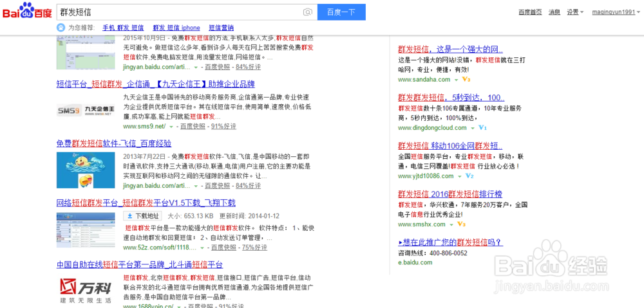Open the maqingyun1991 account dropdown
644x308 pixels.
[616, 12]
